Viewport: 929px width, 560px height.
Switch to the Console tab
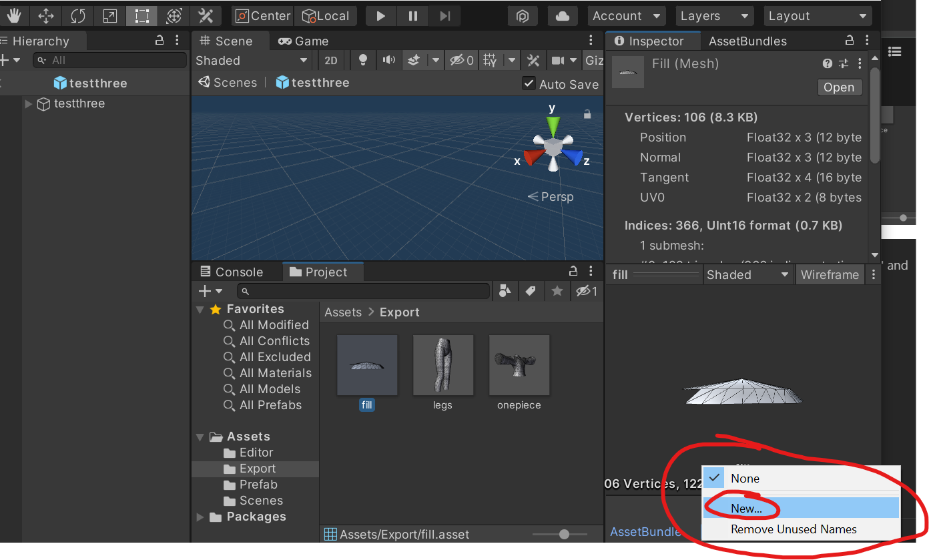[x=232, y=272]
